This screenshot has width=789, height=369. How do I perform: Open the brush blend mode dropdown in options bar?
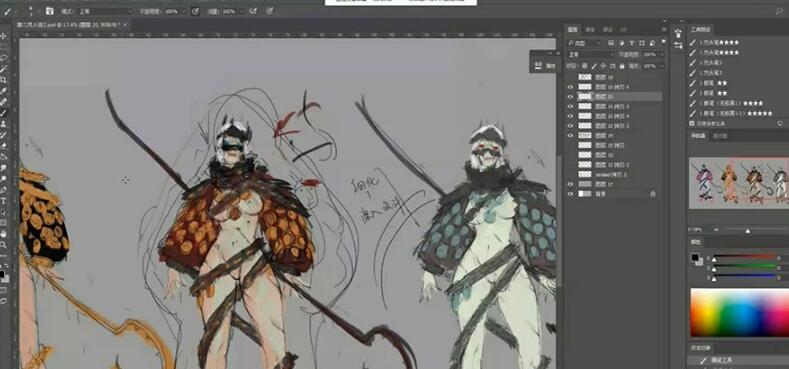click(x=106, y=11)
